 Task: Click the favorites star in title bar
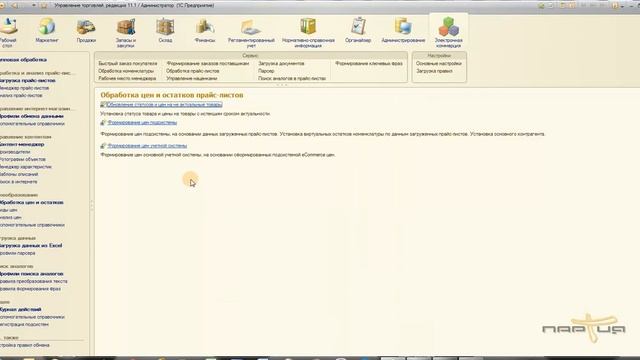click(x=44, y=5)
